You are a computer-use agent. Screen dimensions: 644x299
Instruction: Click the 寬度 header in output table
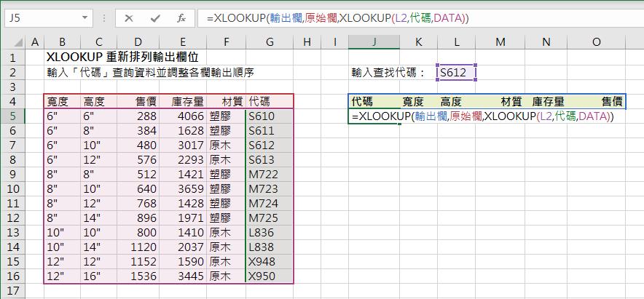[x=418, y=101]
